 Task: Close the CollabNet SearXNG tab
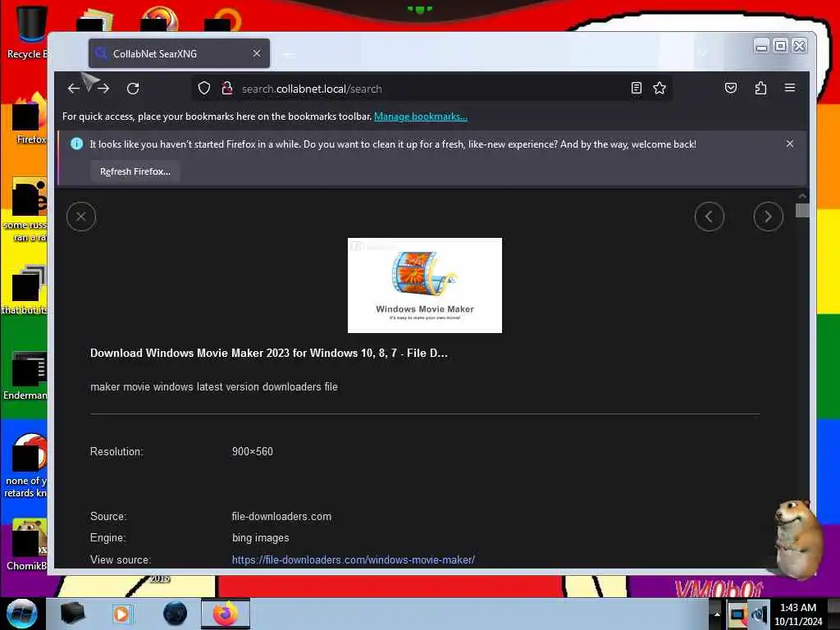coord(257,53)
